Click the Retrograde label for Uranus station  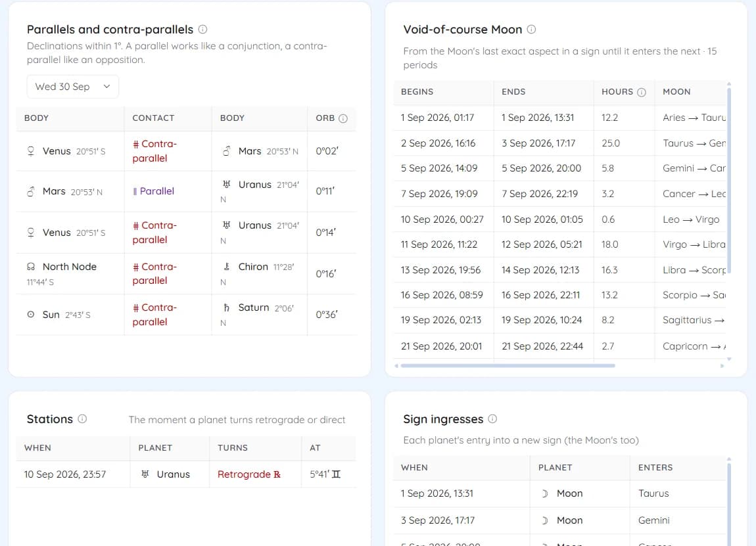[x=248, y=474]
